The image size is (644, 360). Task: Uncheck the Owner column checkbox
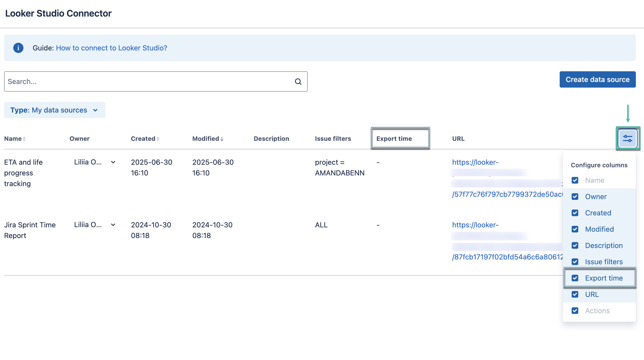tap(575, 197)
